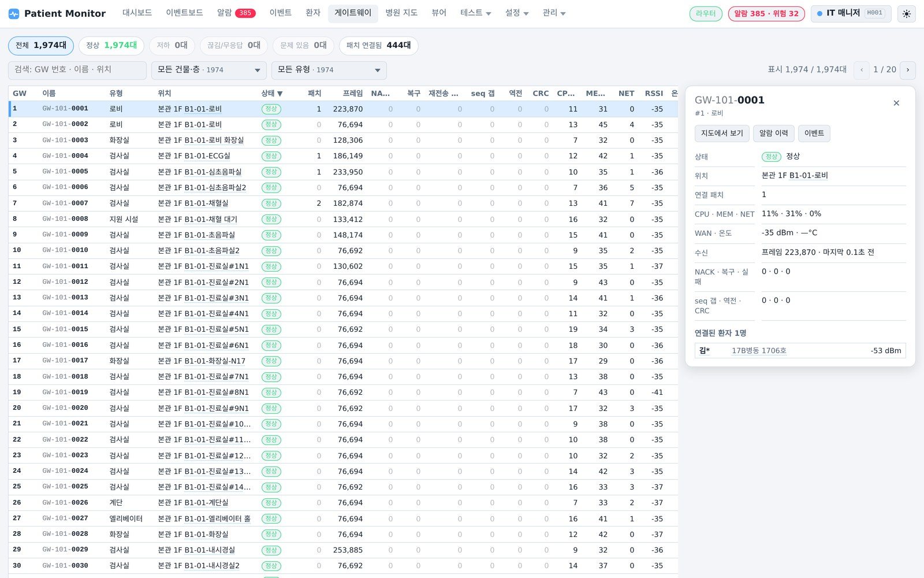
Task: Click RSSI value -41 in row 19
Action: [x=657, y=392]
